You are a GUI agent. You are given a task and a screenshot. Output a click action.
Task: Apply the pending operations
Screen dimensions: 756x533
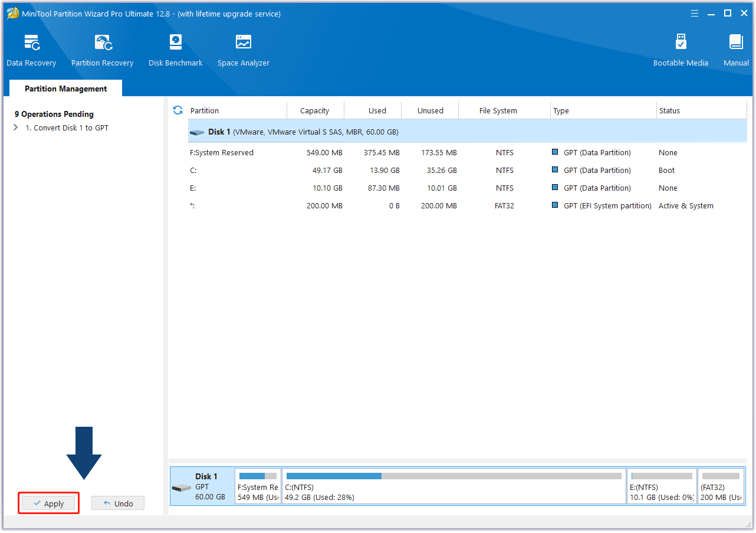pyautogui.click(x=48, y=503)
